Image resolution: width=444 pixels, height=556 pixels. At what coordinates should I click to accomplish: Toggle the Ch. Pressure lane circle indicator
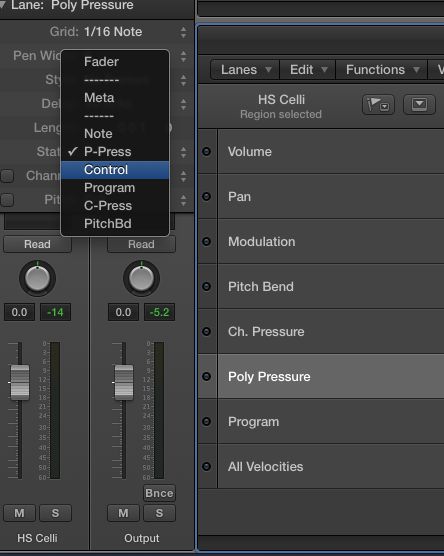pos(206,332)
